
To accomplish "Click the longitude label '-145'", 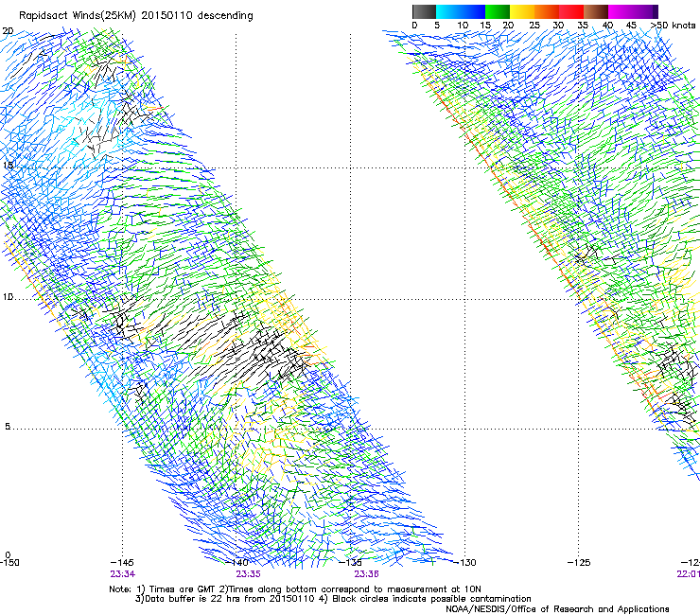I will pyautogui.click(x=122, y=563).
